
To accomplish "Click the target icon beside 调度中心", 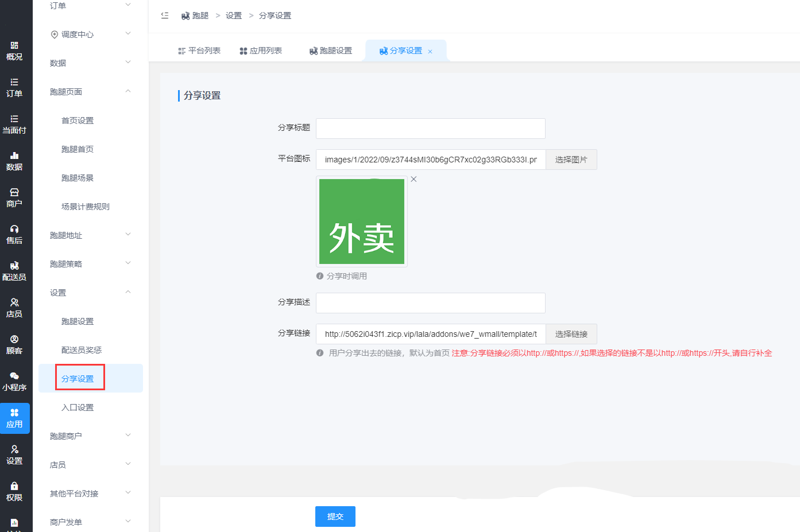I will 55,34.
